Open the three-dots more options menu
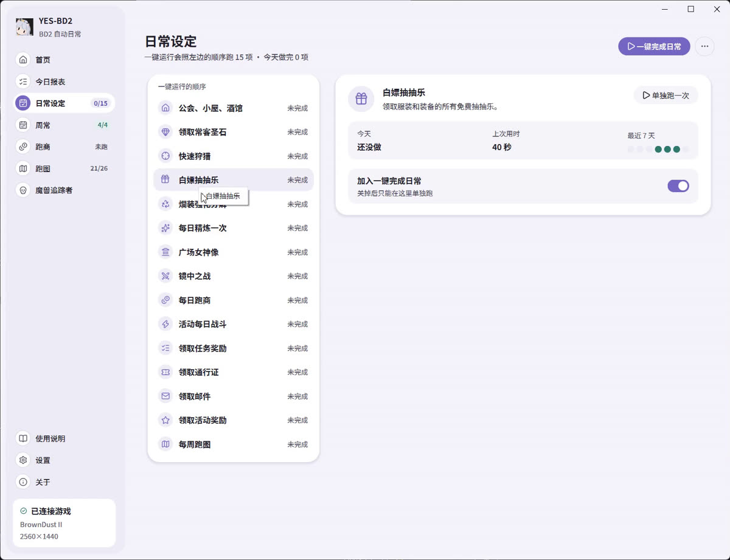The image size is (730, 560). click(x=704, y=46)
